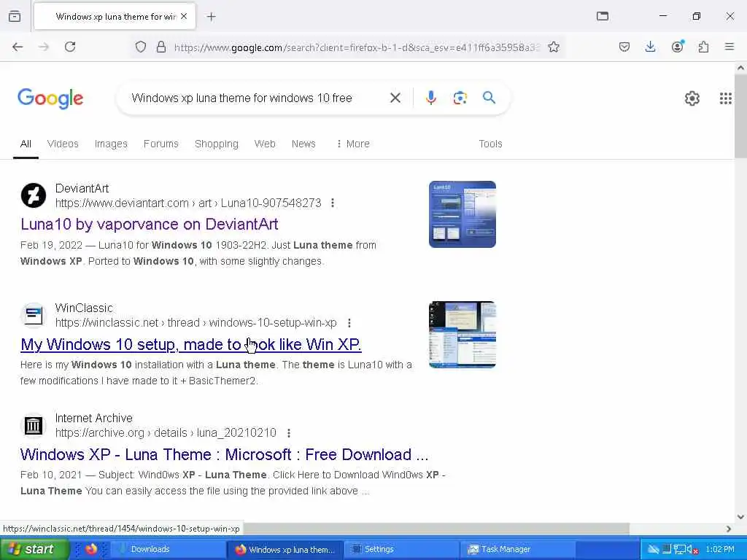
Task: Open the Firefox downloads panel
Action: (x=650, y=47)
